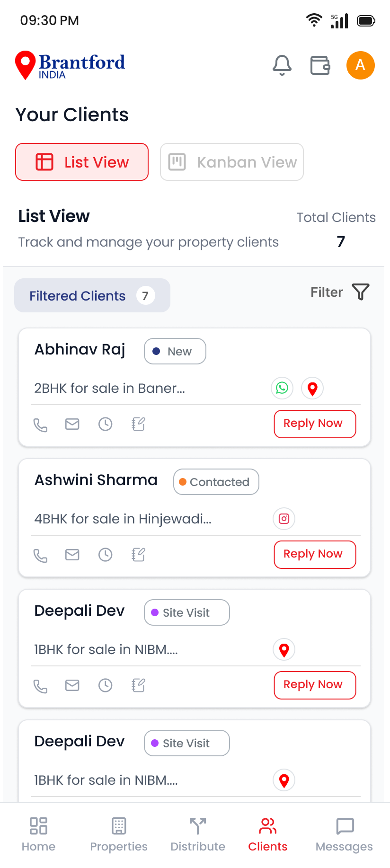This screenshot has width=390, height=868.
Task: Open the wallet icon in the header
Action: (320, 65)
